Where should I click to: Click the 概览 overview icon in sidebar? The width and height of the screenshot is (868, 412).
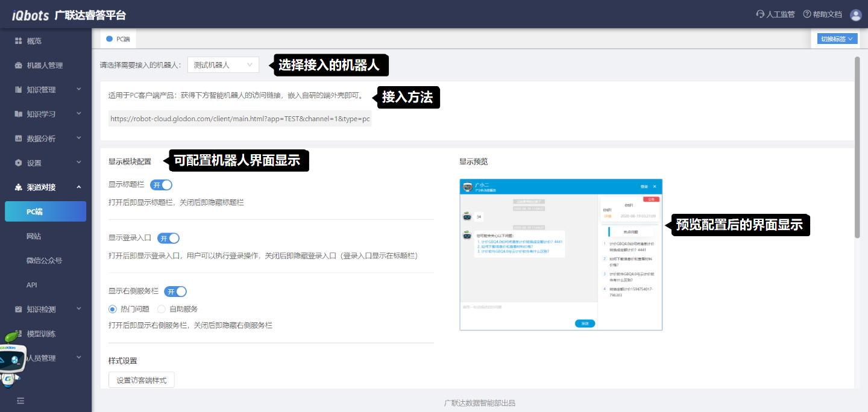pos(18,41)
